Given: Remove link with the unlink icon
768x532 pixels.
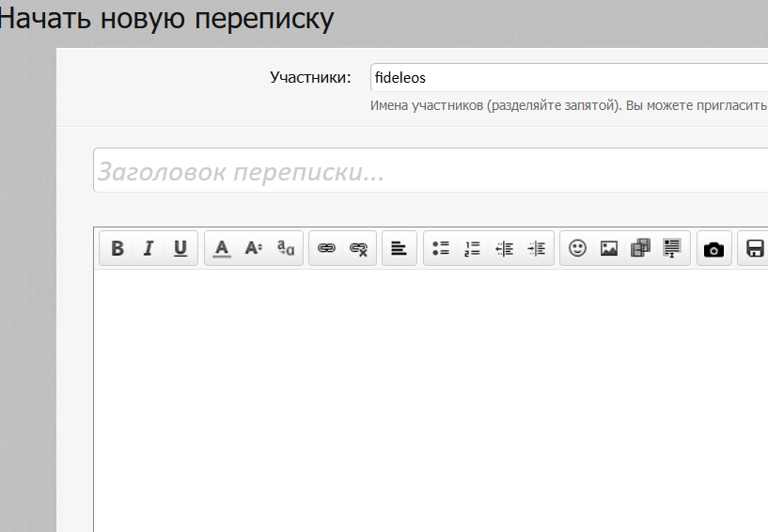Looking at the screenshot, I should tap(358, 248).
